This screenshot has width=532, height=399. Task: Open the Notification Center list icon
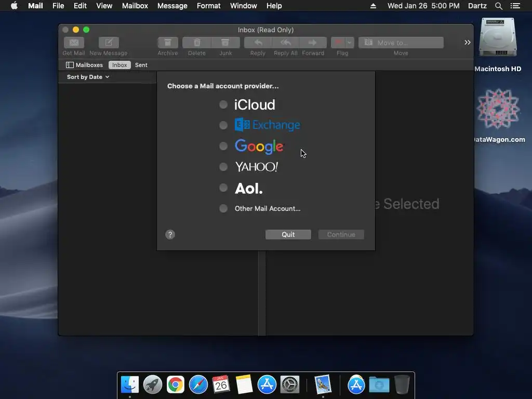pyautogui.click(x=515, y=6)
